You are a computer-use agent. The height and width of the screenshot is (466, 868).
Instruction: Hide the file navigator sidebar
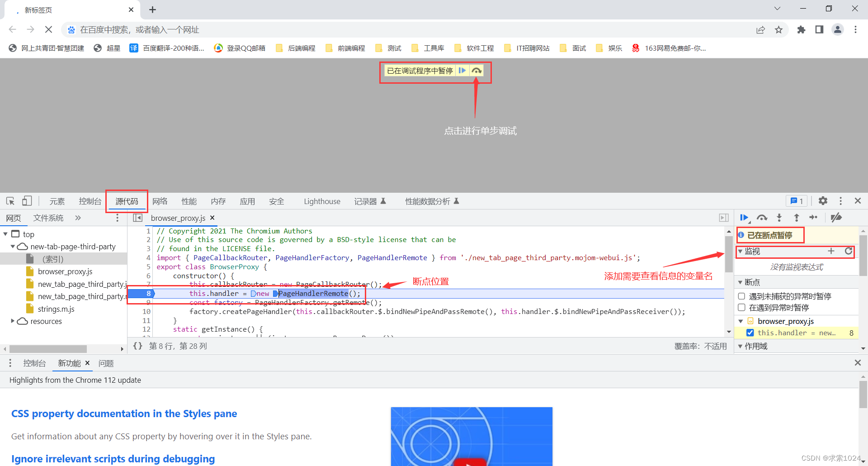click(137, 218)
